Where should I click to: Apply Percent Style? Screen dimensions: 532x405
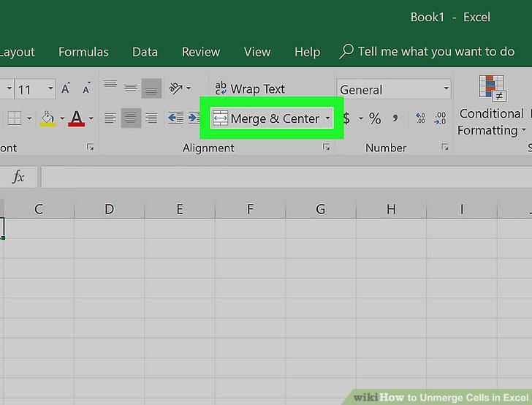(x=375, y=118)
